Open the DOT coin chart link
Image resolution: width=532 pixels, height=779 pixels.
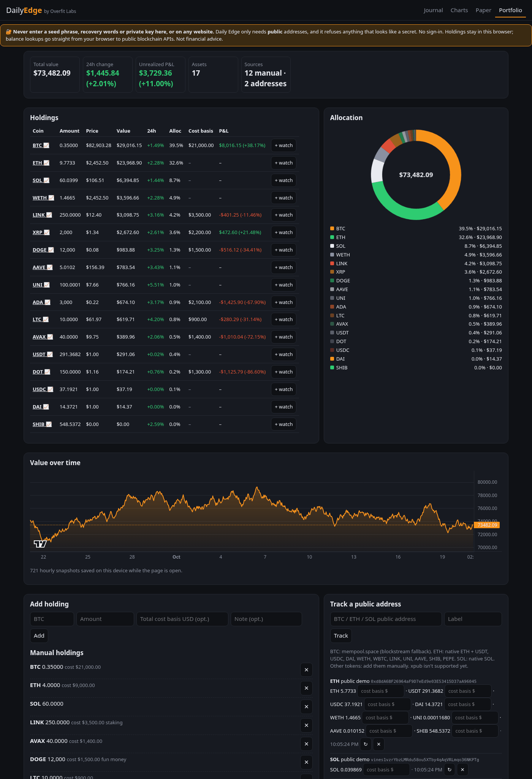pos(41,372)
